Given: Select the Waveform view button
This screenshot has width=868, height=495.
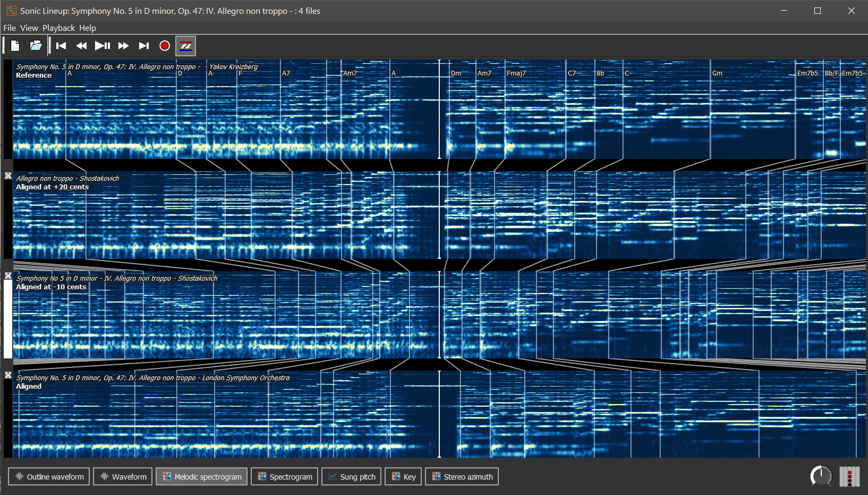Looking at the screenshot, I should 123,476.
